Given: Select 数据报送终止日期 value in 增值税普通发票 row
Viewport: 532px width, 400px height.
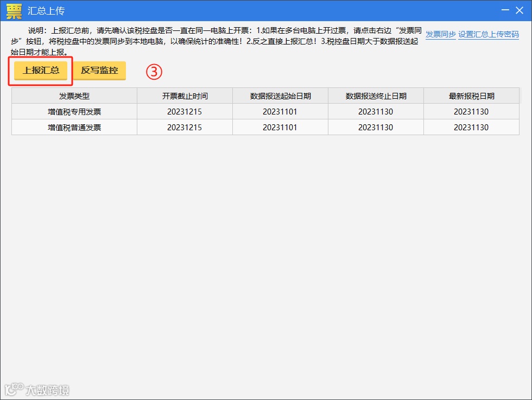Looking at the screenshot, I should pos(376,127).
